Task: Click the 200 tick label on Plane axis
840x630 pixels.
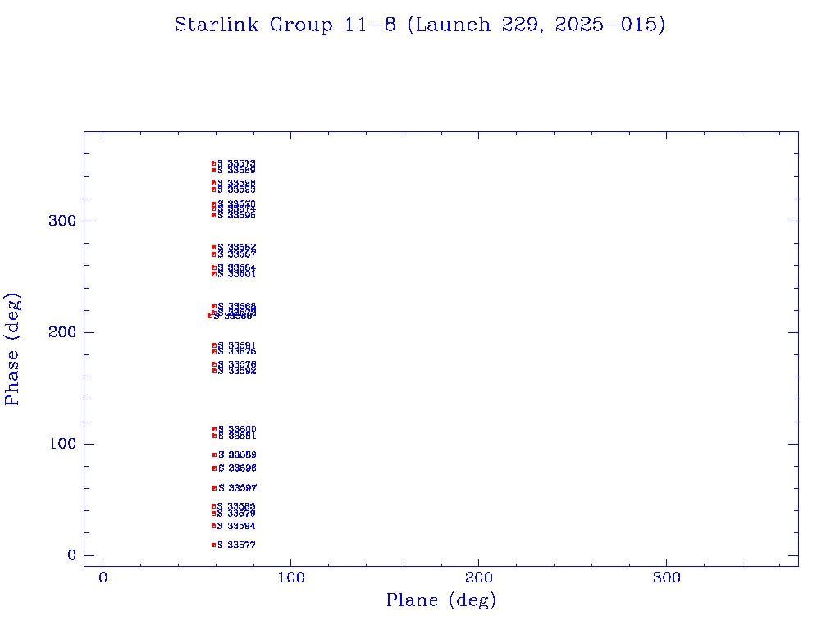Action: pos(479,578)
